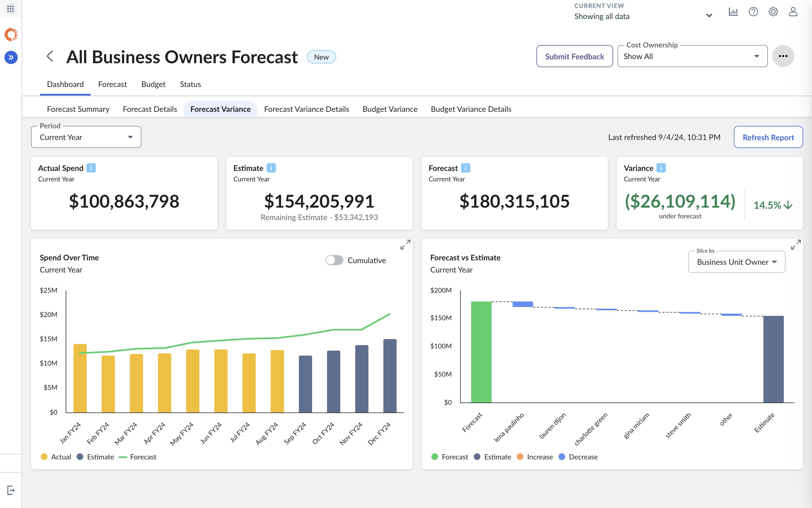
Task: Toggle the Cumulative switch on
Action: tap(334, 260)
